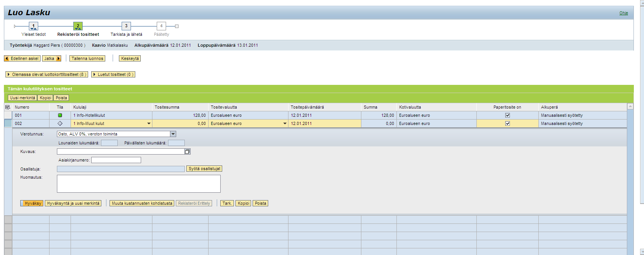The image size is (644, 255).
Task: Select row 001 using its row selector
Action: click(x=8, y=115)
